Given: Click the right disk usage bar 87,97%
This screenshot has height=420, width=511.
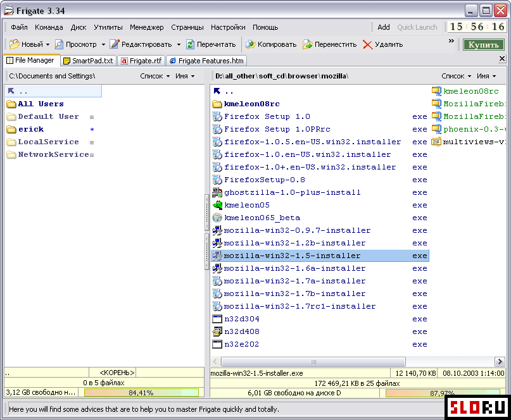Looking at the screenshot, I should (443, 393).
